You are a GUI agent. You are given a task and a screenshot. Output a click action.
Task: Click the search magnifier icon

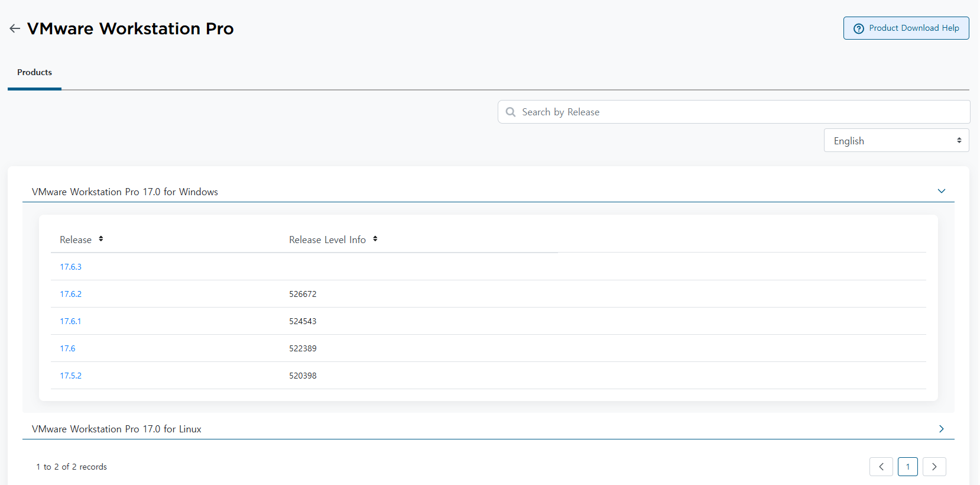pos(511,112)
